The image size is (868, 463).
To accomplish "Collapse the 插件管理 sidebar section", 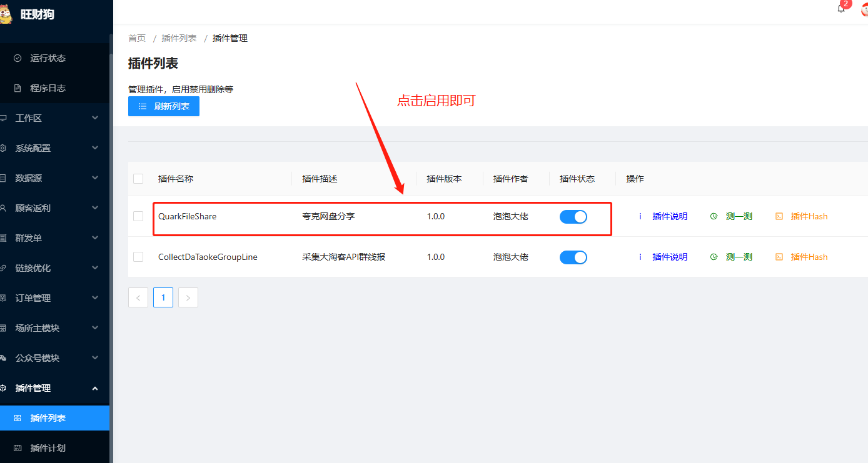I will click(x=50, y=388).
